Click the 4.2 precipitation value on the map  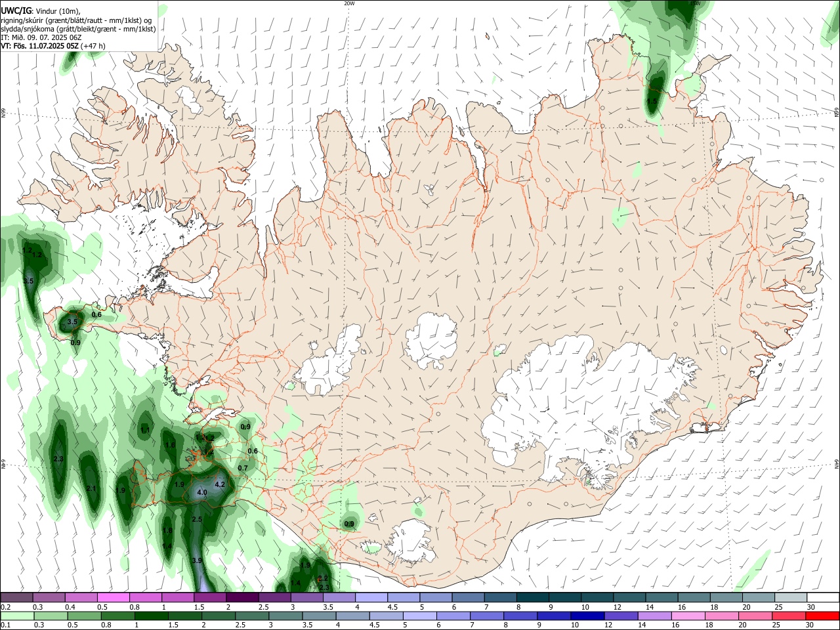point(220,485)
